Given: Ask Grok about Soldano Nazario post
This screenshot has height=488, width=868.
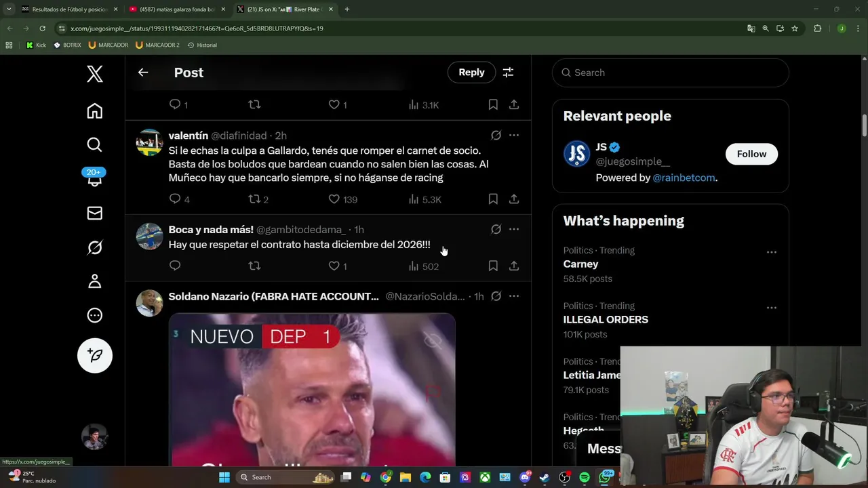Looking at the screenshot, I should pyautogui.click(x=496, y=296).
